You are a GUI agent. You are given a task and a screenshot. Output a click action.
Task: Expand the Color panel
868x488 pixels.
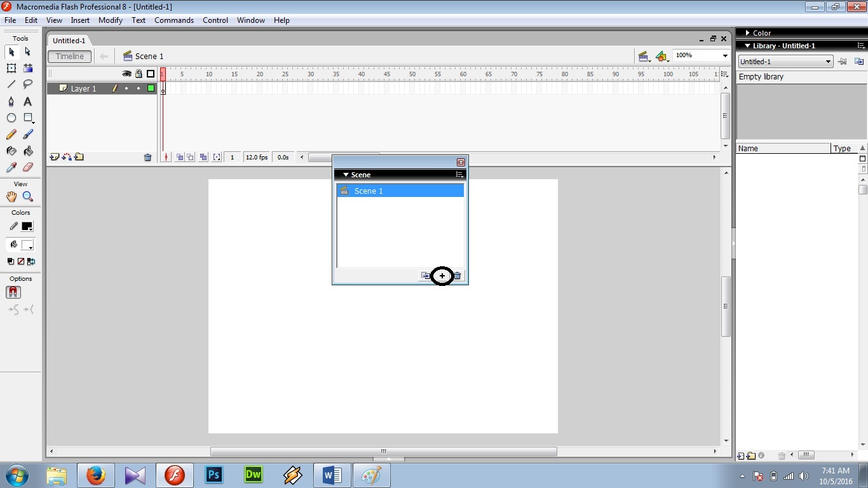pos(747,32)
